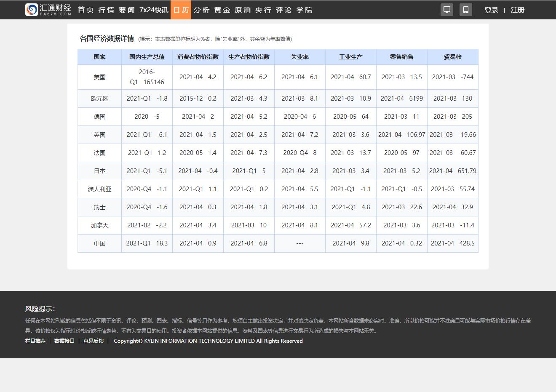Click the 注册 register link
556x392 pixels.
pyautogui.click(x=517, y=10)
